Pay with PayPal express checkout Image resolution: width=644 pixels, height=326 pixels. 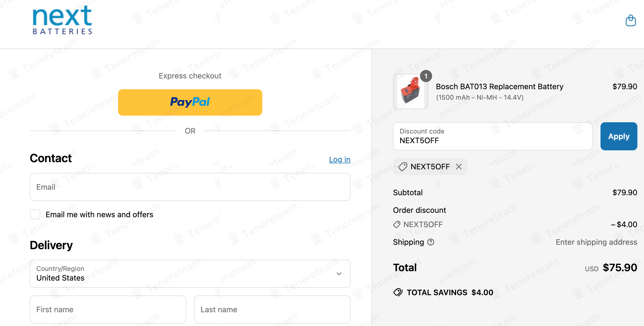coord(190,102)
